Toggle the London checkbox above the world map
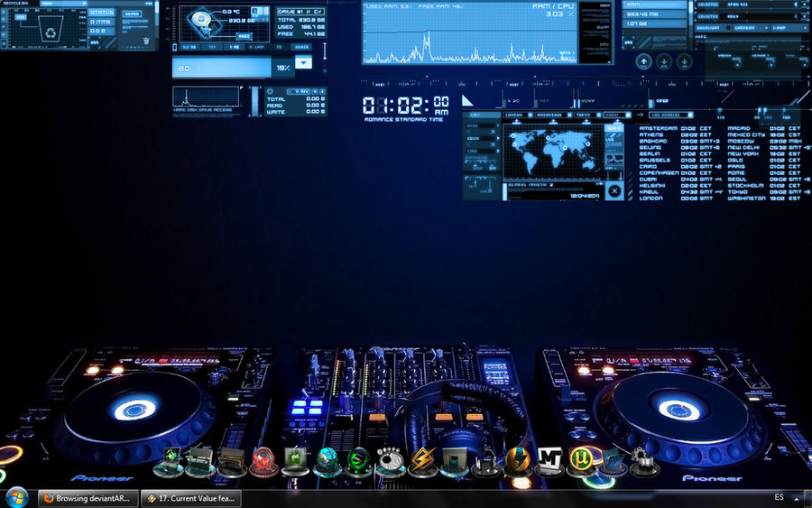The width and height of the screenshot is (812, 508). pos(530,115)
